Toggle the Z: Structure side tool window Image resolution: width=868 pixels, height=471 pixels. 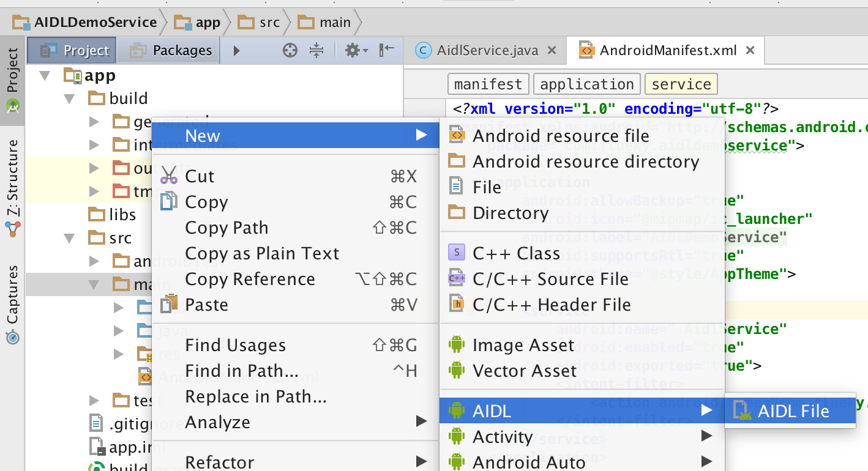tap(12, 188)
